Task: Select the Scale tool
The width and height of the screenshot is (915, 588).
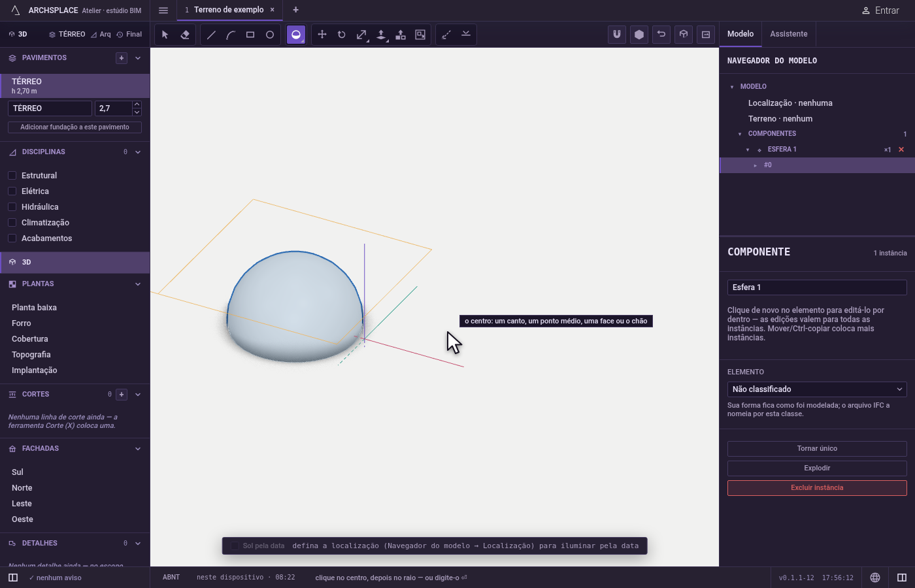Action: (361, 35)
